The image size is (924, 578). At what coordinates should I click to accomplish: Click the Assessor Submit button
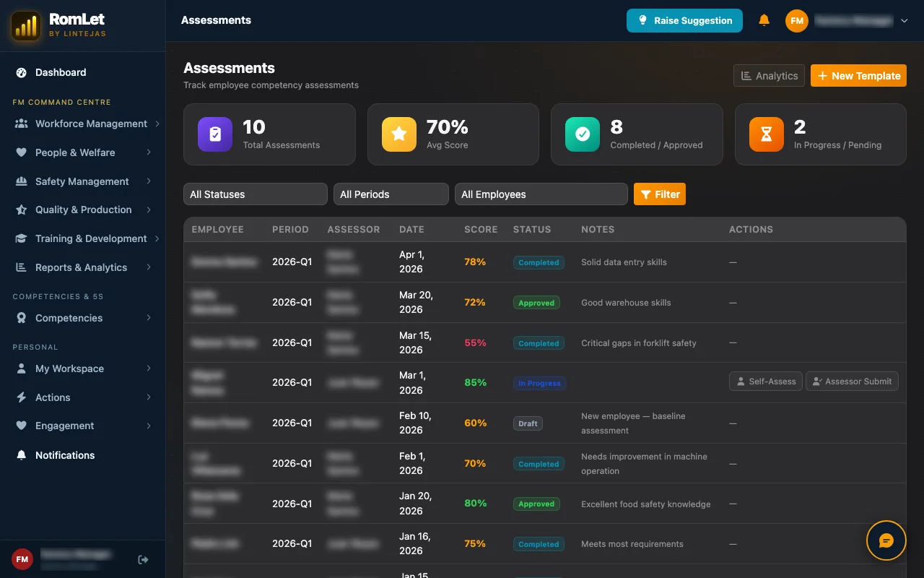pos(853,381)
